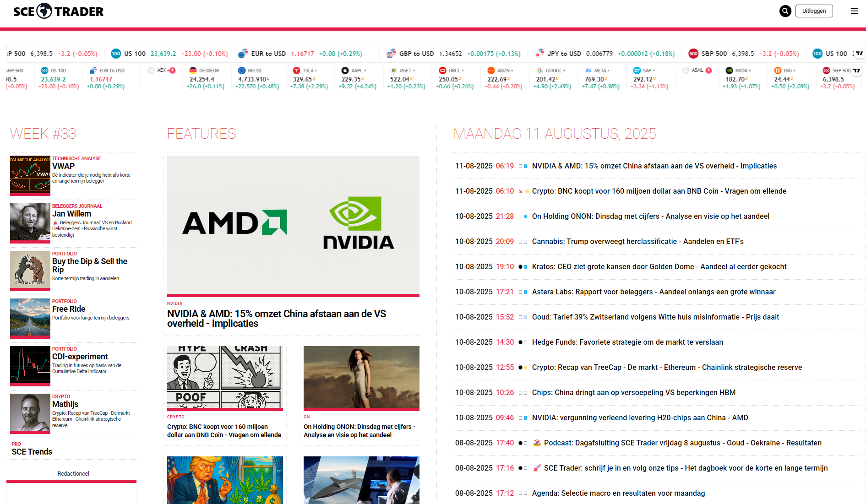
Task: Click the NVDA ticker logo
Action: [729, 70]
